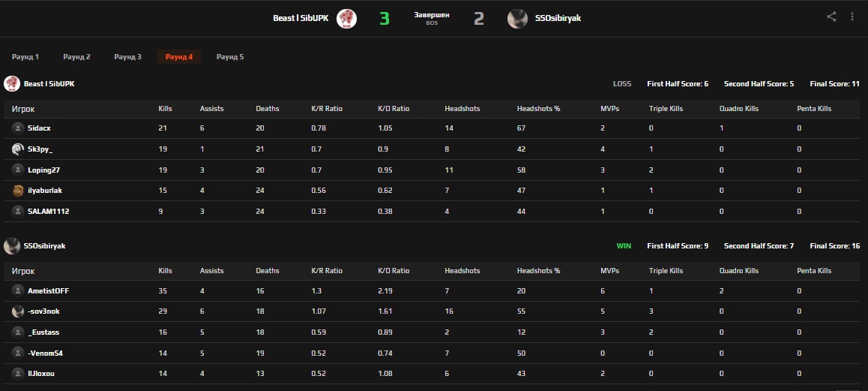Open the three-dot more options menu
Viewport: 868px width, 391px height.
(852, 17)
